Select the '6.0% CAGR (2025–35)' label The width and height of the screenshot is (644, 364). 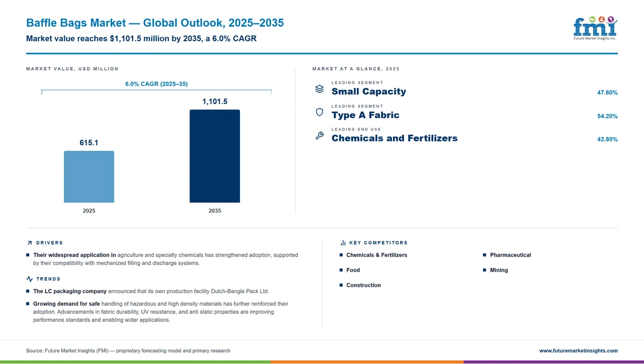[x=156, y=84]
